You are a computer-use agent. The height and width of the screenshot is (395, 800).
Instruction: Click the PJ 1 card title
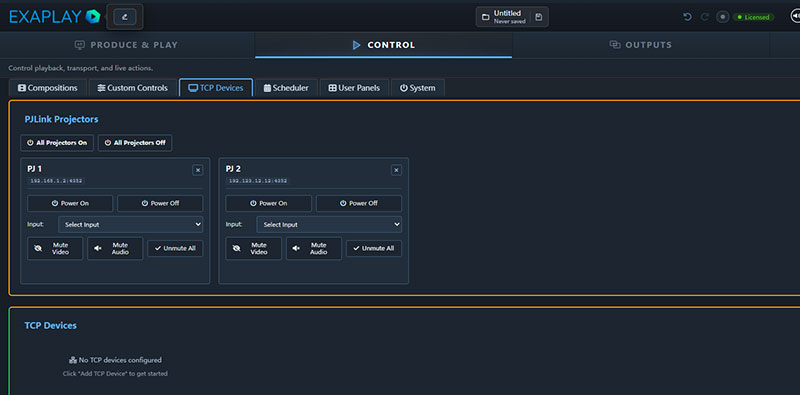click(35, 169)
